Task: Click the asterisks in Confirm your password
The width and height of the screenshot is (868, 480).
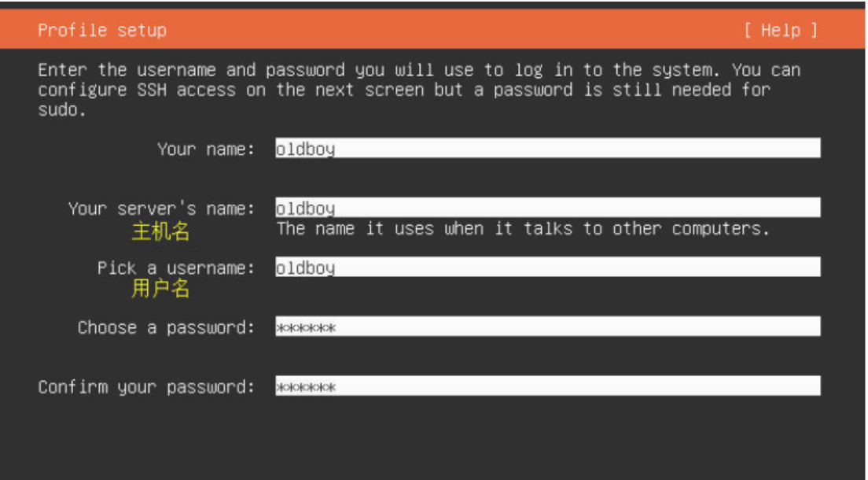Action: pyautogui.click(x=306, y=387)
